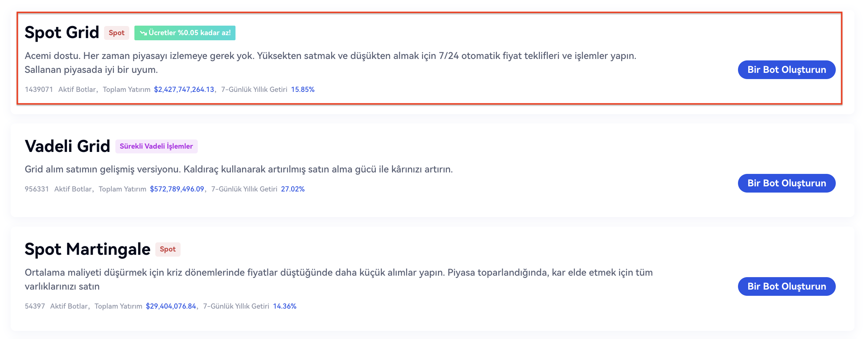Screen dimensions: 868x339
Task: Open the Vadeli Grid heading
Action: (x=67, y=146)
